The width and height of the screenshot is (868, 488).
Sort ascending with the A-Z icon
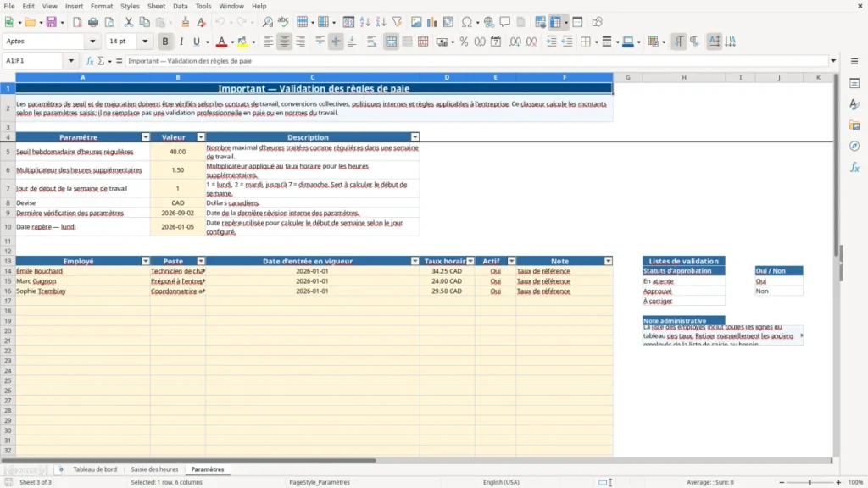point(364,22)
